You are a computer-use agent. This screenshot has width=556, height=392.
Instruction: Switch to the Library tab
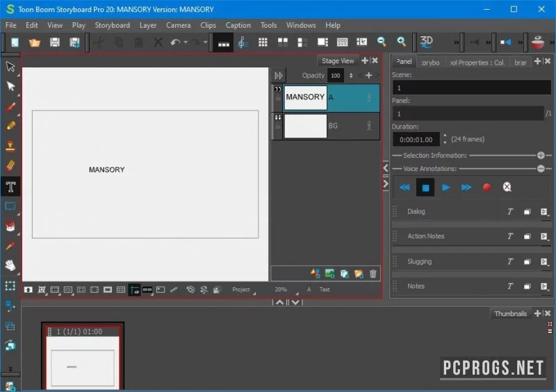point(520,63)
